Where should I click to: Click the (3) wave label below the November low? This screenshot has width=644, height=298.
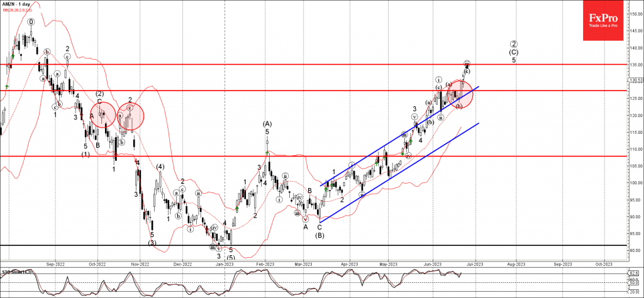coord(152,243)
